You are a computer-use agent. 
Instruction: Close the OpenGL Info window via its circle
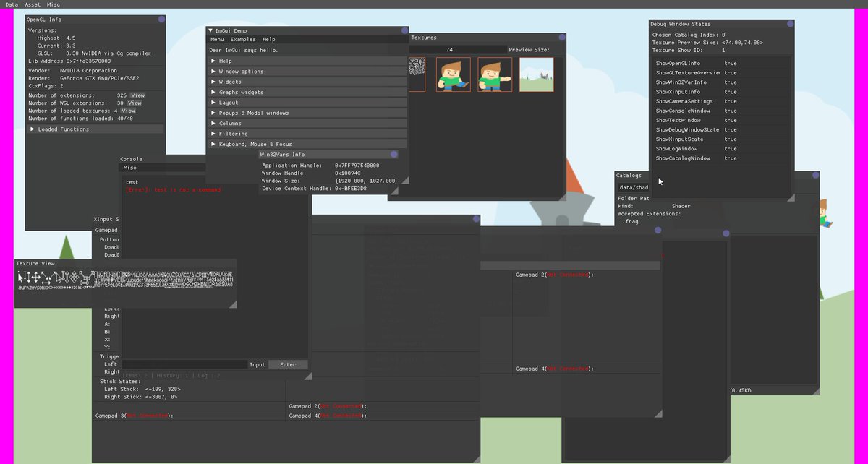point(162,20)
